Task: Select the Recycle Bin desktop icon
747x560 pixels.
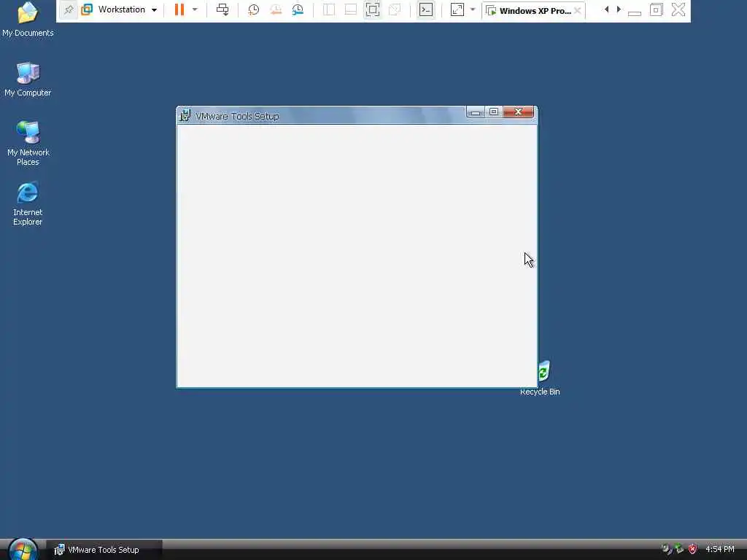Action: click(x=541, y=378)
